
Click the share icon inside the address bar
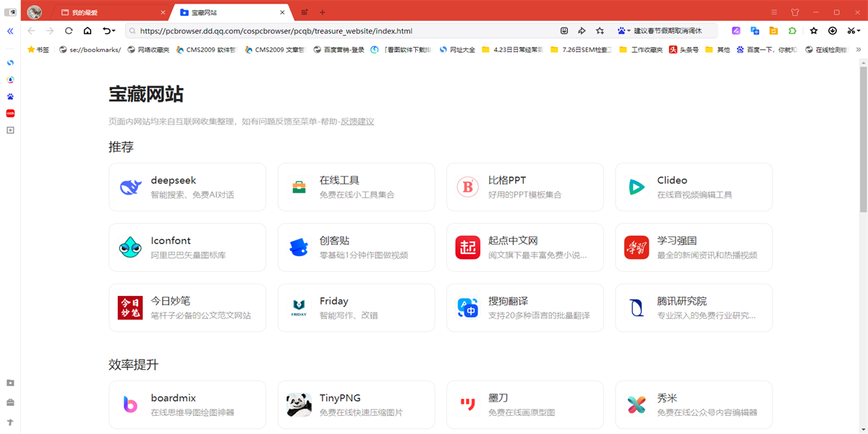[x=581, y=30]
